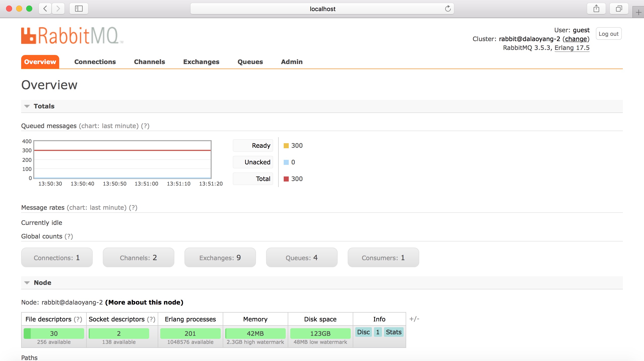Click the Connections: 1 count button
This screenshot has height=361, width=644.
pos(57,258)
